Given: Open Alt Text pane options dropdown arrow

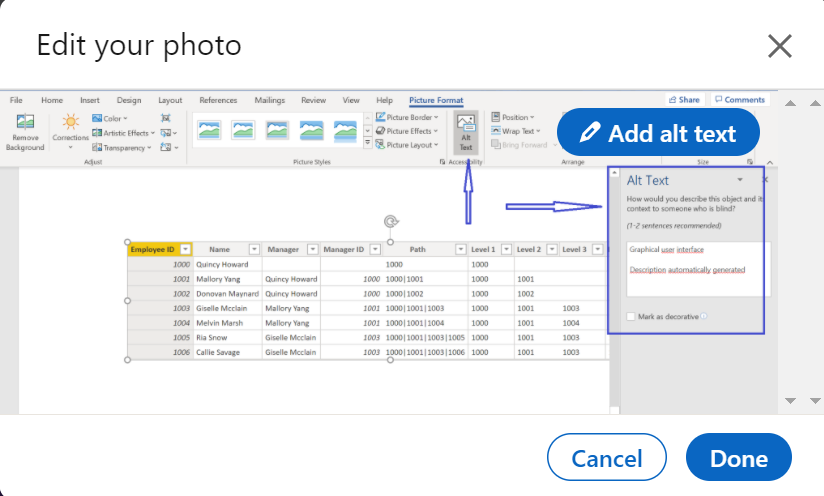Looking at the screenshot, I should click(x=740, y=180).
